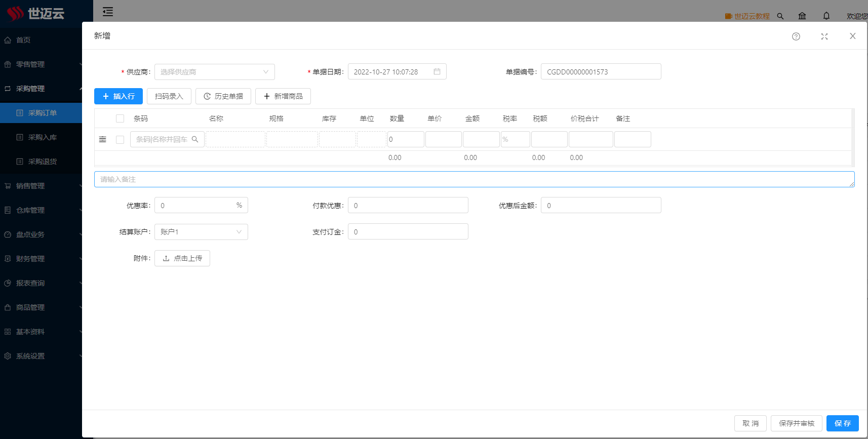Click the 条码 column header
The width and height of the screenshot is (868, 439).
tap(141, 118)
